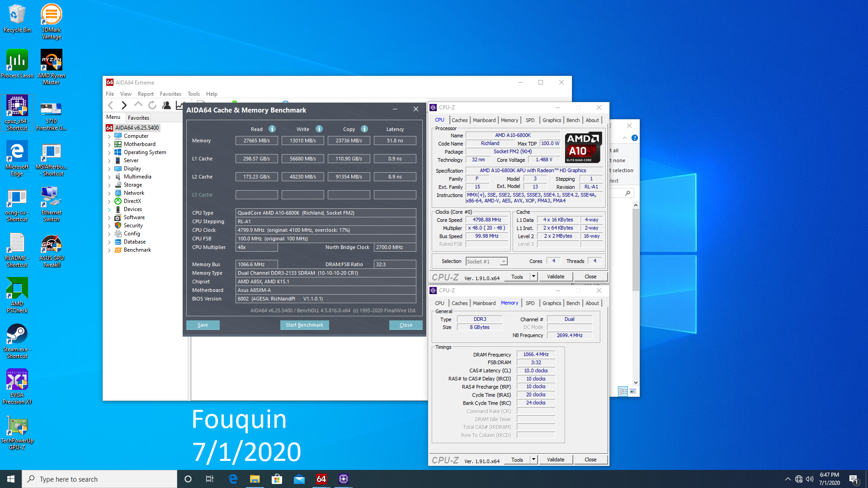Open AIDA64 Report menu
Viewport: 868px width, 488px height.
tap(146, 94)
